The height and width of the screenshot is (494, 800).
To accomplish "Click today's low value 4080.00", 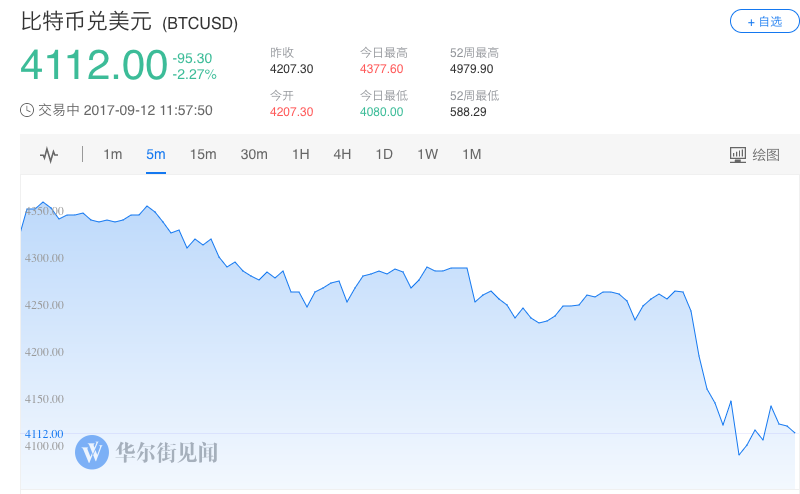I will point(381,112).
